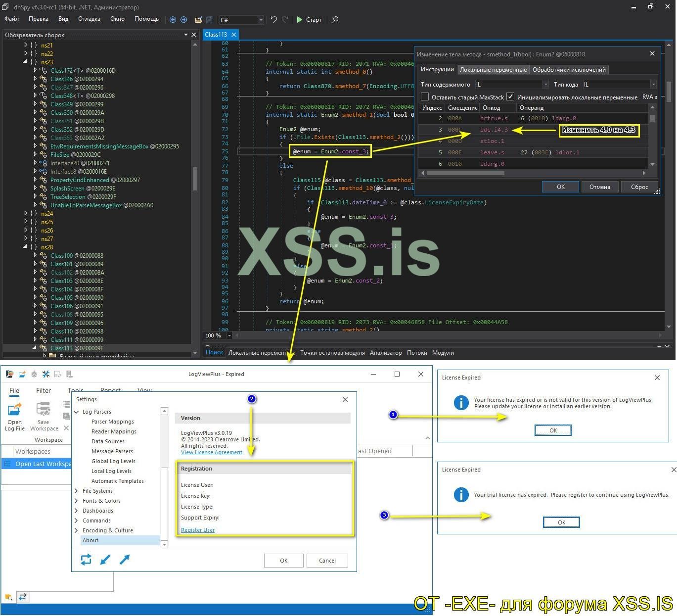The width and height of the screenshot is (677, 616).
Task: Click the Save Workspace icon
Action: (44, 410)
